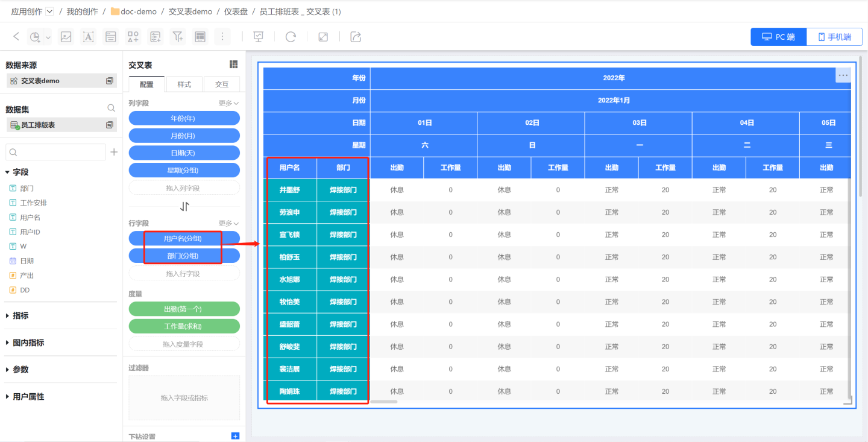Click the add text box icon
This screenshot has height=442, width=868.
pos(89,37)
